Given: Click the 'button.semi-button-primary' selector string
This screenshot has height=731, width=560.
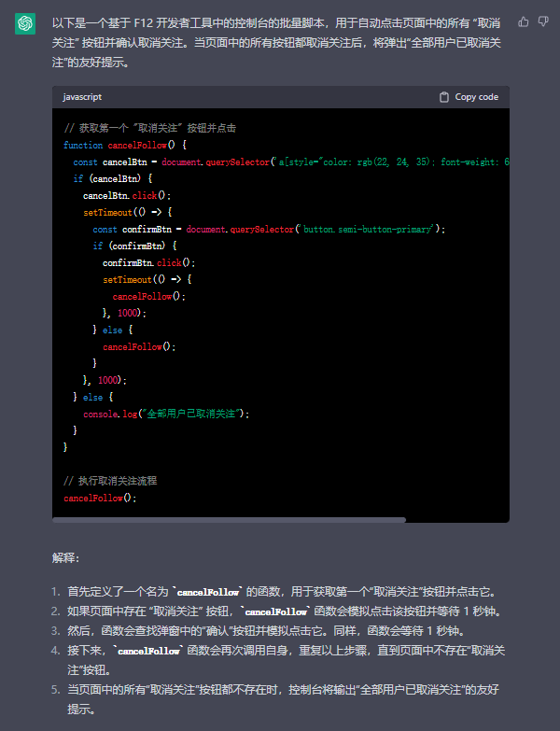Looking at the screenshot, I should click(x=367, y=229).
